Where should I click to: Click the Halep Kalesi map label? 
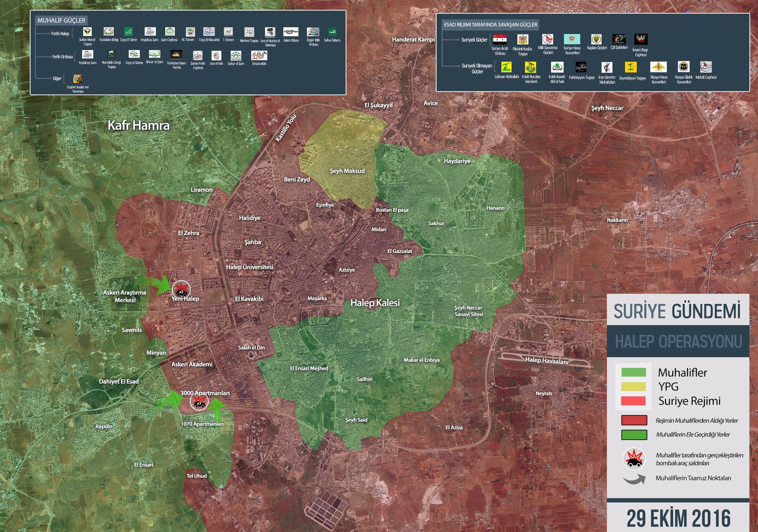pyautogui.click(x=375, y=303)
